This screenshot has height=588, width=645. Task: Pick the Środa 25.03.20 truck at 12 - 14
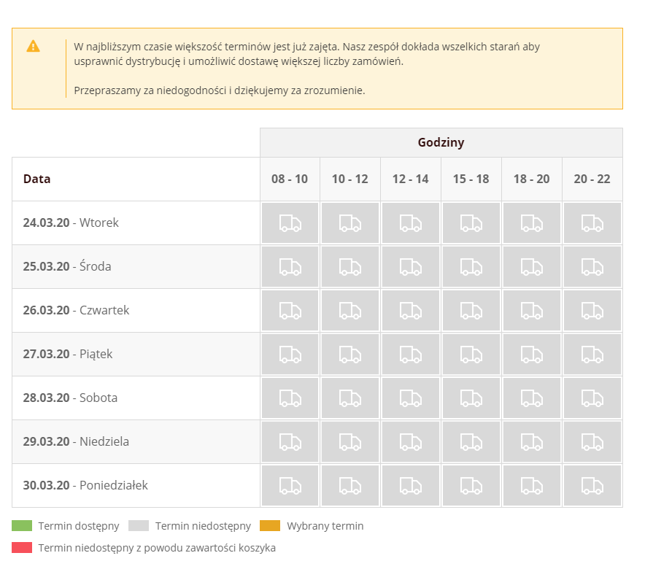411,267
